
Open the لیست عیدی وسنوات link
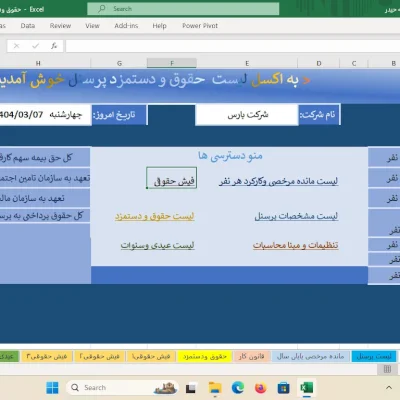coord(157,245)
